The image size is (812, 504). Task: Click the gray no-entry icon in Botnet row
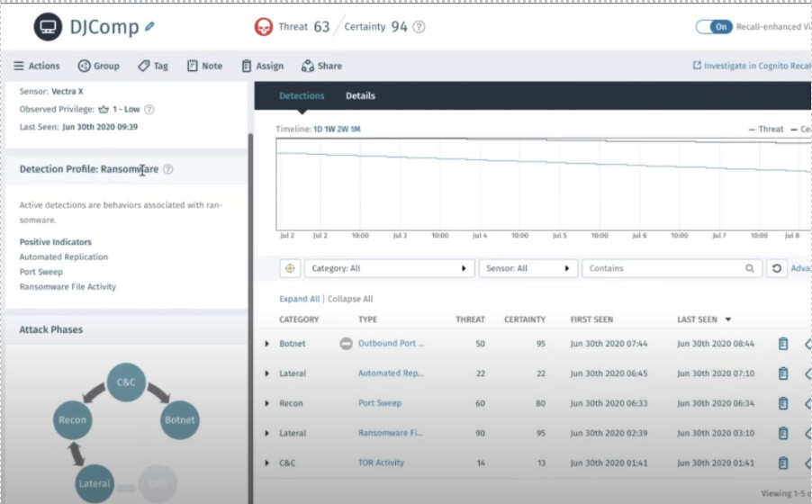click(x=346, y=344)
